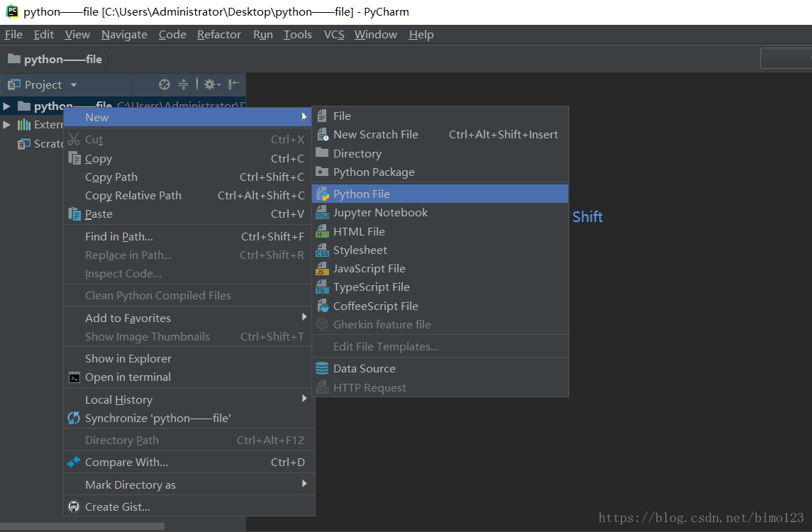Click the Compare With arrows icon

[x=74, y=462]
